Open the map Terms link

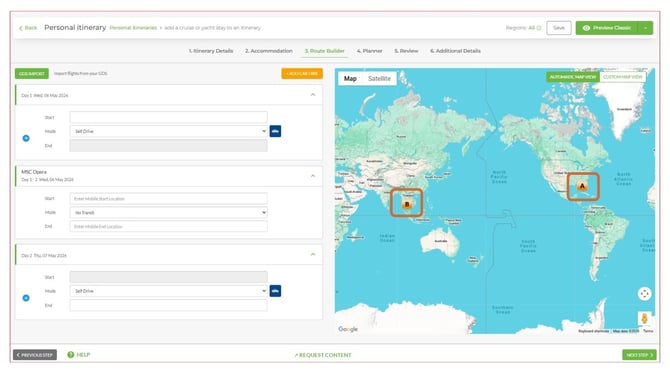click(x=648, y=331)
